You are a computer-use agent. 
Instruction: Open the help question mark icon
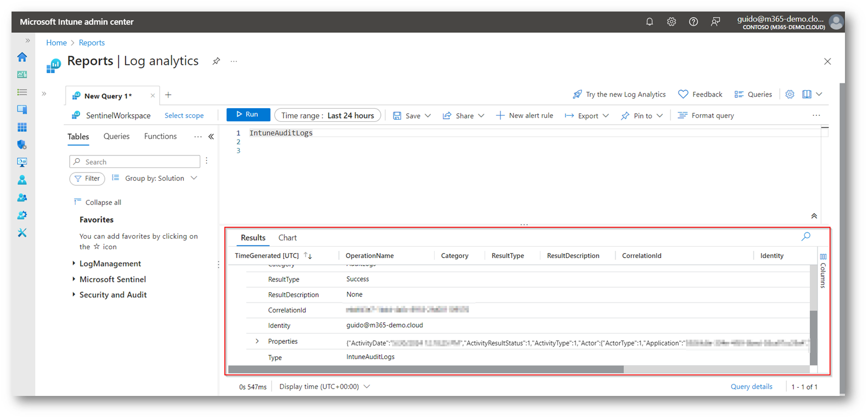click(694, 22)
